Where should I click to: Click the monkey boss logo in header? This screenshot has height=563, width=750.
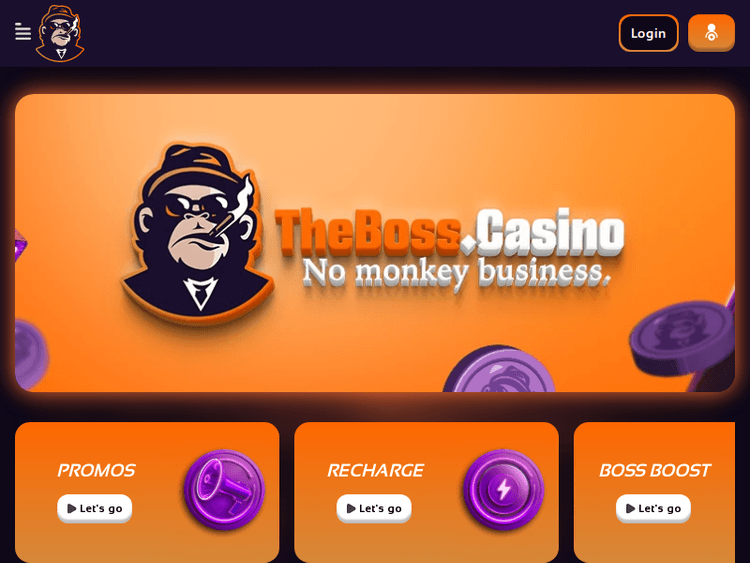(60, 33)
